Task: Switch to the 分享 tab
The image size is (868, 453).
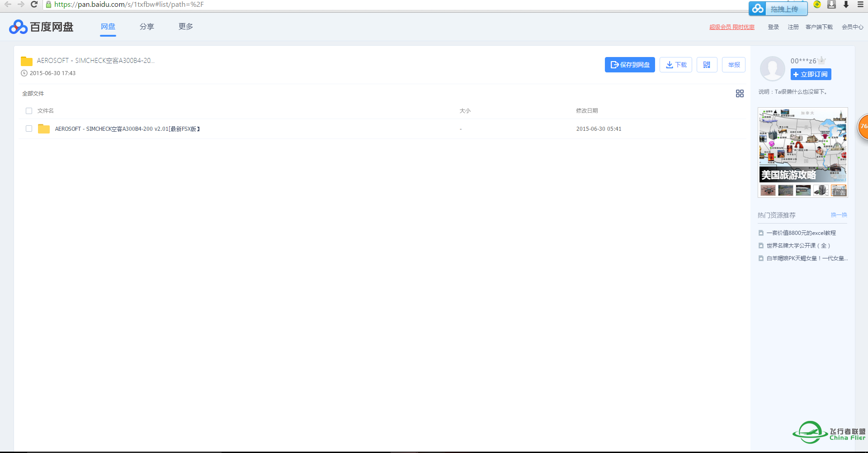Action: [146, 27]
